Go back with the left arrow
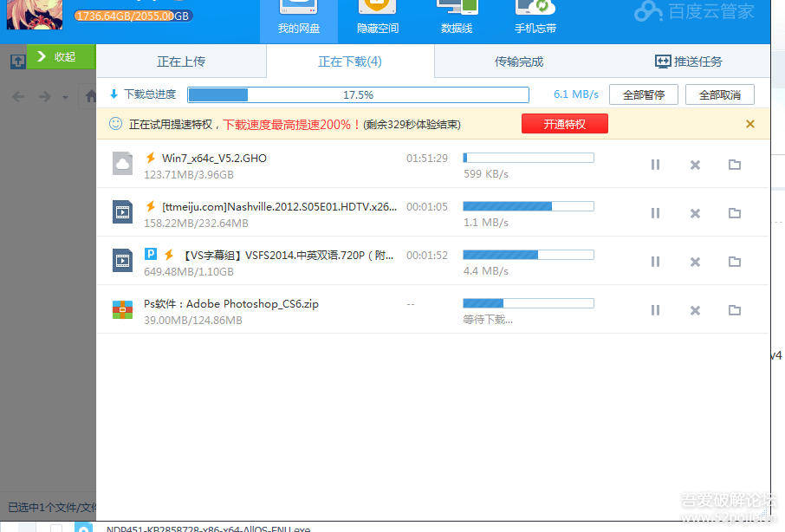This screenshot has height=532, width=785. pyautogui.click(x=18, y=96)
